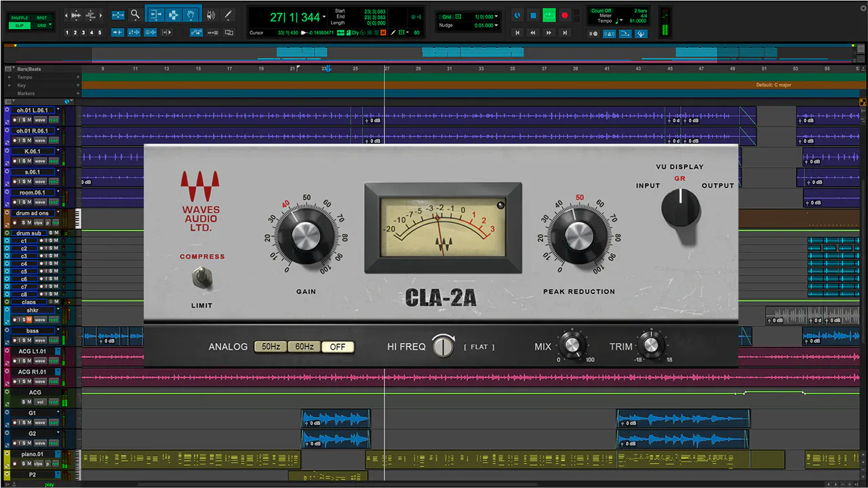Enable the Metronome click icon in transport
Image resolution: width=868 pixels, height=488 pixels.
point(609,34)
